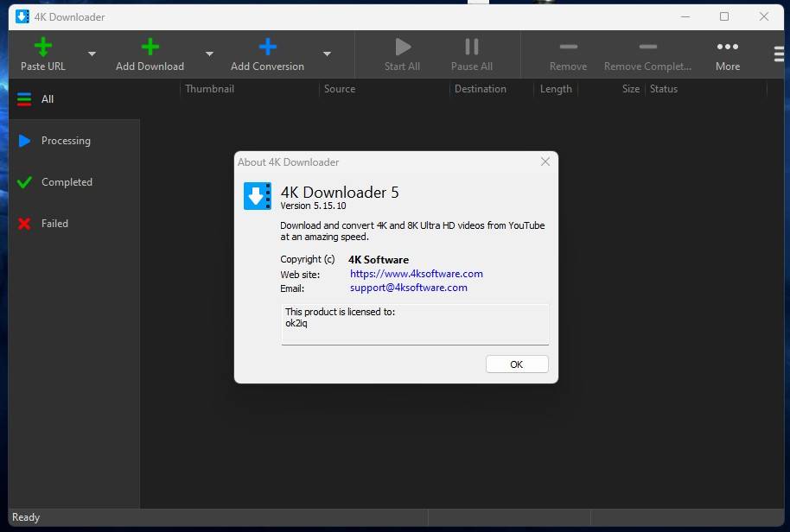790x532 pixels.
Task: Click the Version 5.15.10 text
Action: click(314, 206)
